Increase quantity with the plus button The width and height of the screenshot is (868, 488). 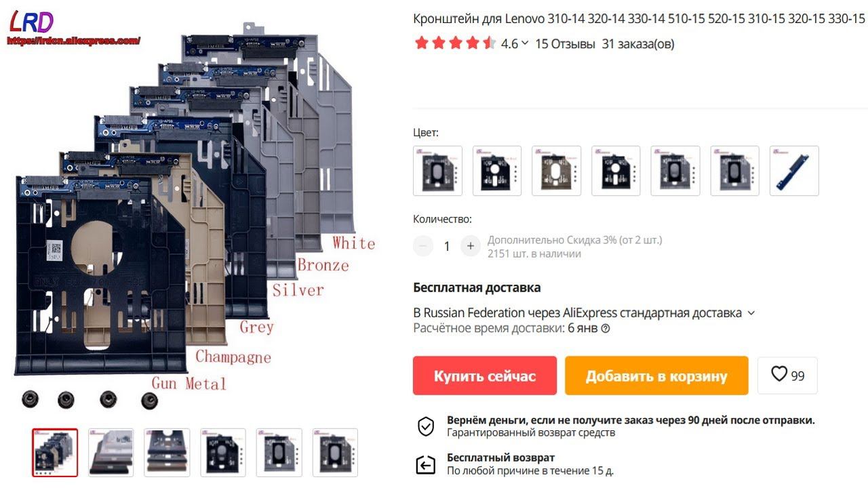(470, 246)
